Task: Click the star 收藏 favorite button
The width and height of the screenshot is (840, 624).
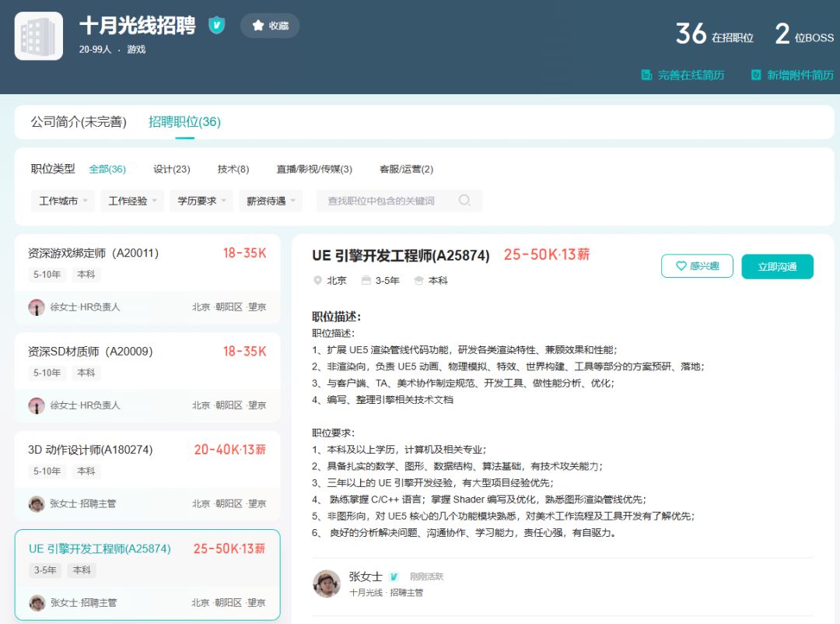Action: point(270,26)
